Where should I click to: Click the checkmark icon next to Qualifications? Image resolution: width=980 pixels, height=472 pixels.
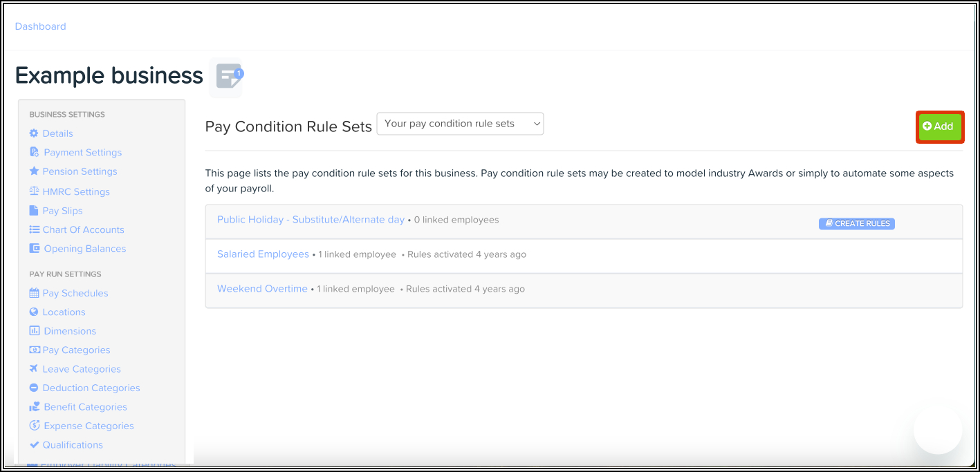(34, 445)
